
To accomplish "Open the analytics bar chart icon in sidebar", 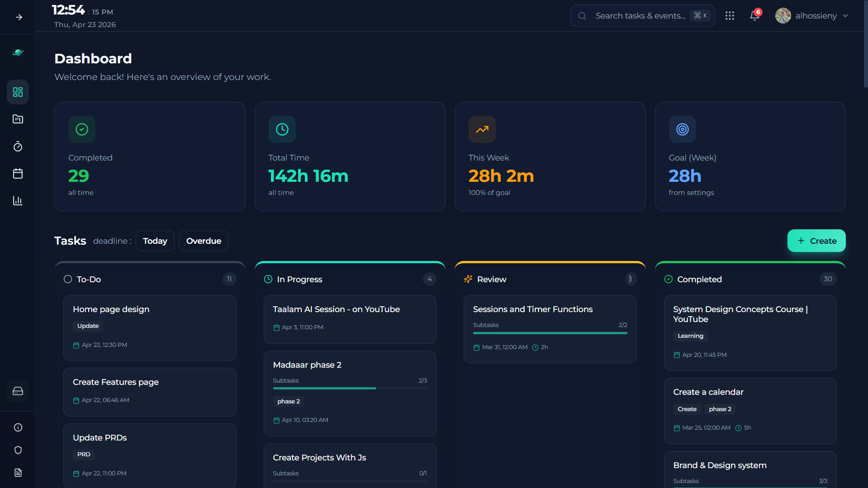I will coord(18,200).
